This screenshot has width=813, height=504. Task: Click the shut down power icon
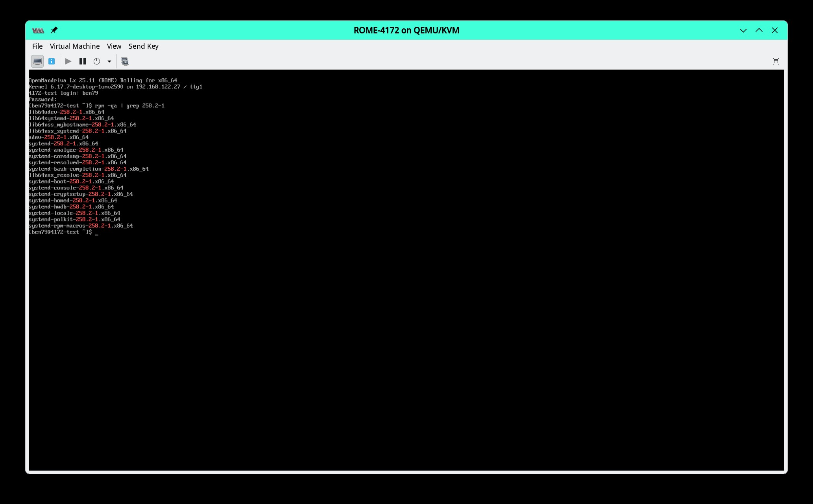point(97,61)
